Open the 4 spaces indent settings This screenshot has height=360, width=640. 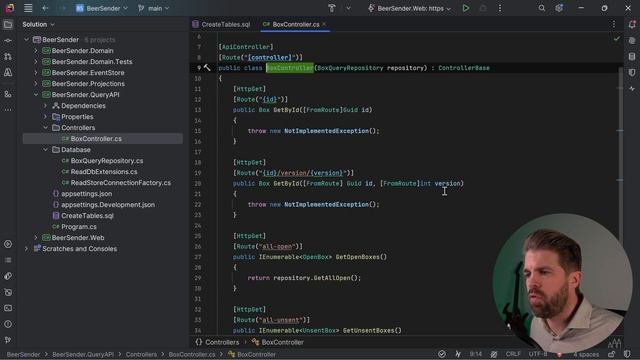[586, 354]
